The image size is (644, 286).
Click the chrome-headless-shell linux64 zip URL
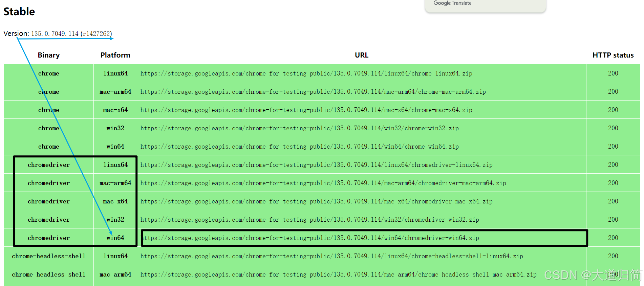[331, 256]
